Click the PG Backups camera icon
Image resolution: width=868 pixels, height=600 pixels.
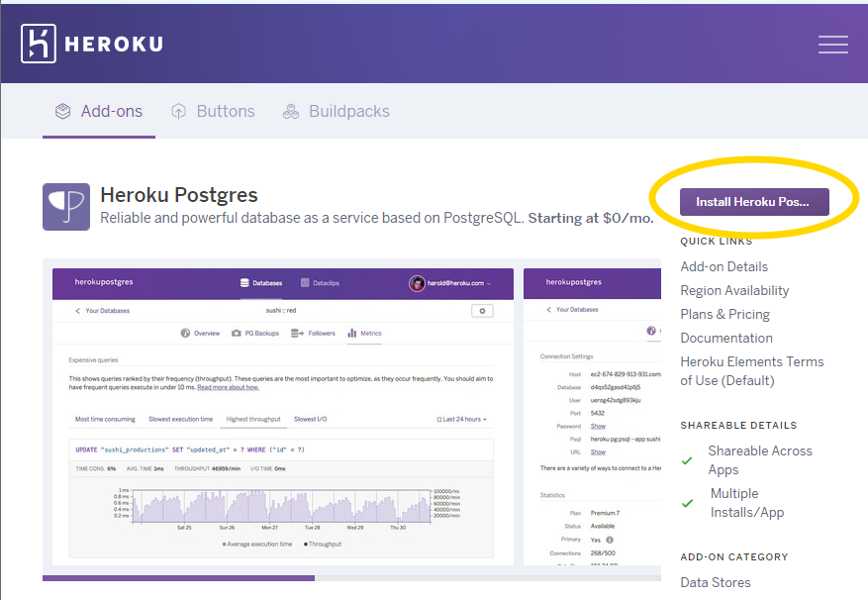pyautogui.click(x=235, y=333)
